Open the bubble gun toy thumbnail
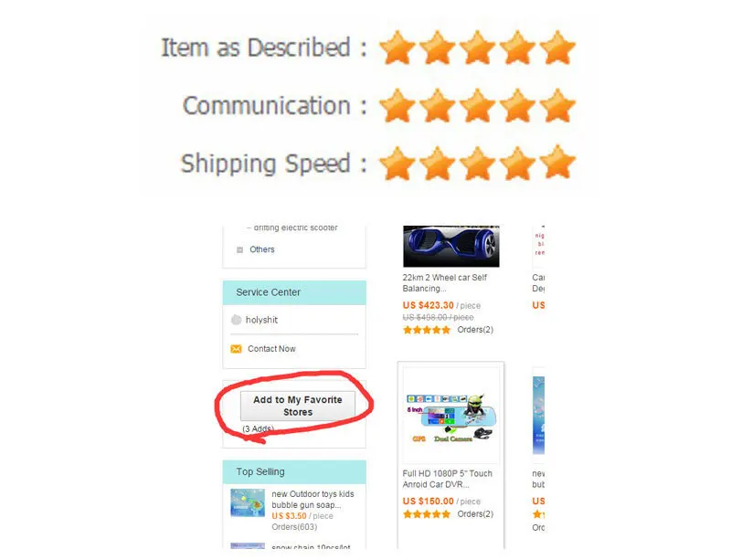The image size is (731, 560). coord(248,502)
